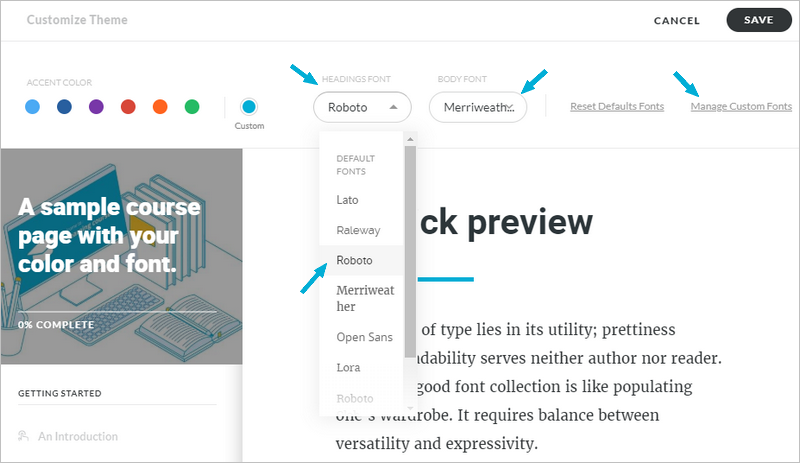800x463 pixels.
Task: Select the dark blue accent color
Action: [64, 107]
